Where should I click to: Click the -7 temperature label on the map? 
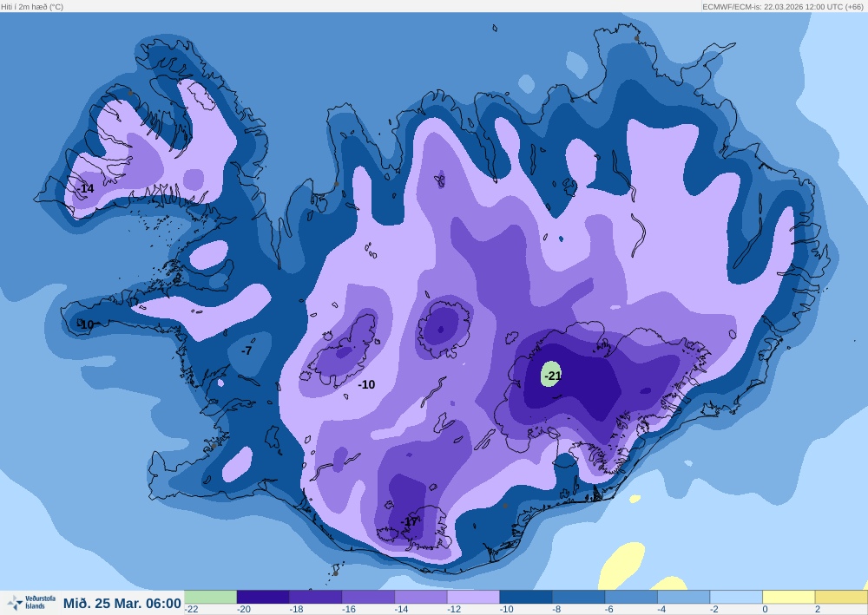247,350
